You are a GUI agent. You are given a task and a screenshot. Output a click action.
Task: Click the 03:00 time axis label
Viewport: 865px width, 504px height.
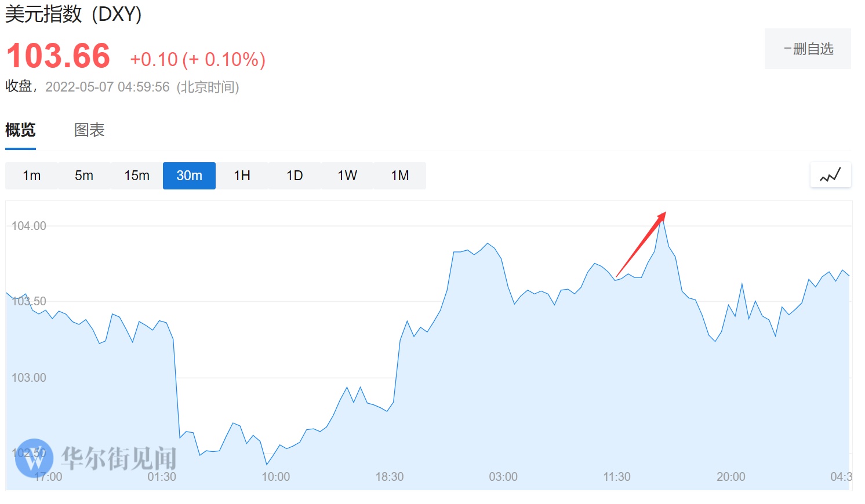[503, 477]
